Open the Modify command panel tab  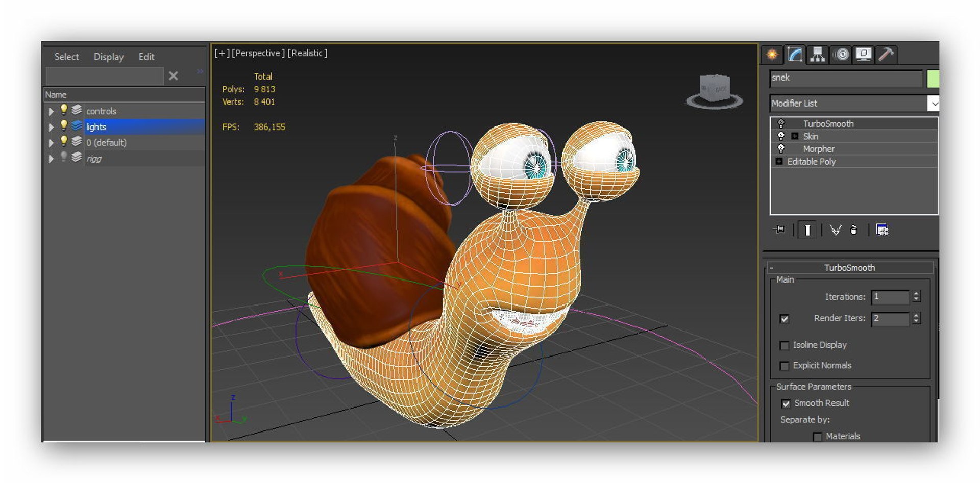[x=795, y=54]
